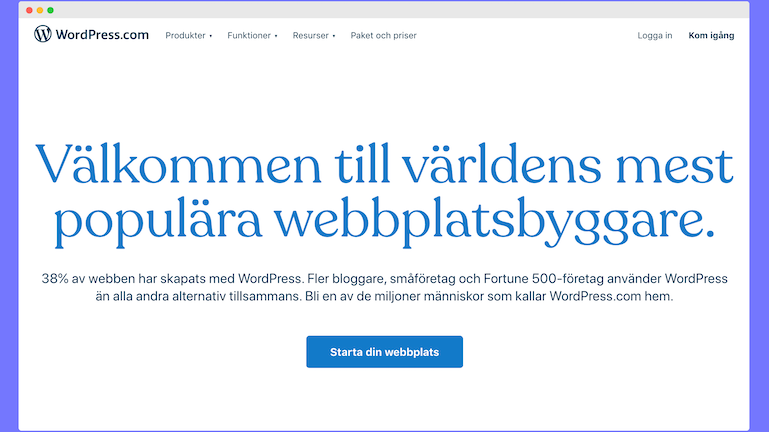Click the heading line 'Välkommen till världens mest'
The width and height of the screenshot is (769, 432).
pos(384,162)
